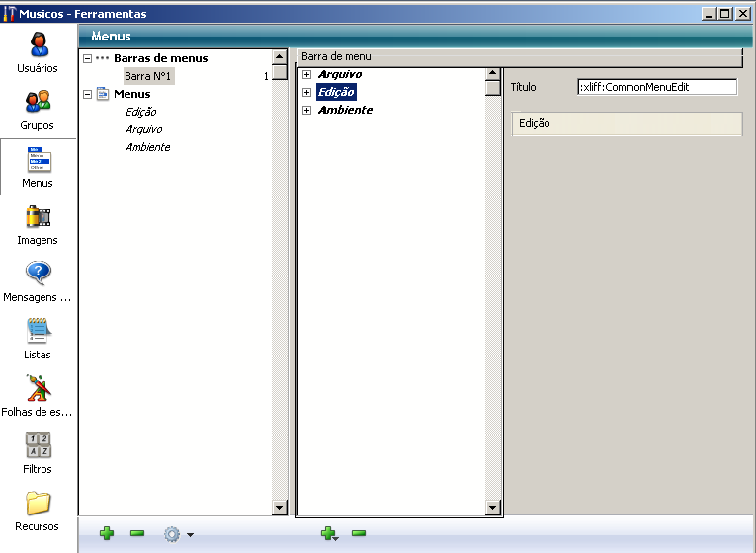The image size is (756, 553).
Task: Select Edição under Menus in left tree
Action: click(140, 112)
